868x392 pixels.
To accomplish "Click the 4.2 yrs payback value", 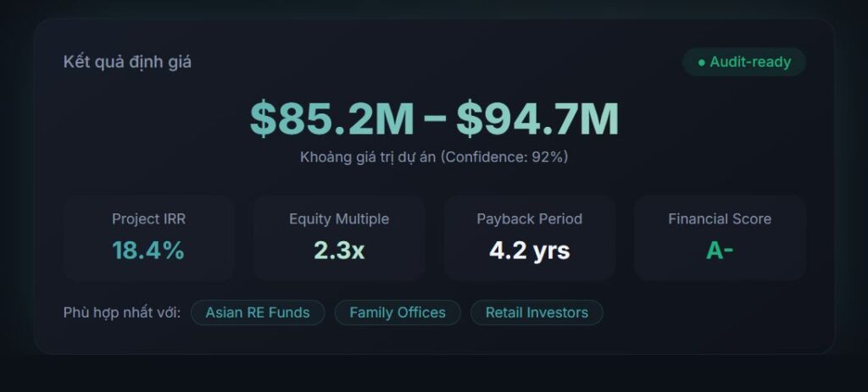I will (530, 250).
